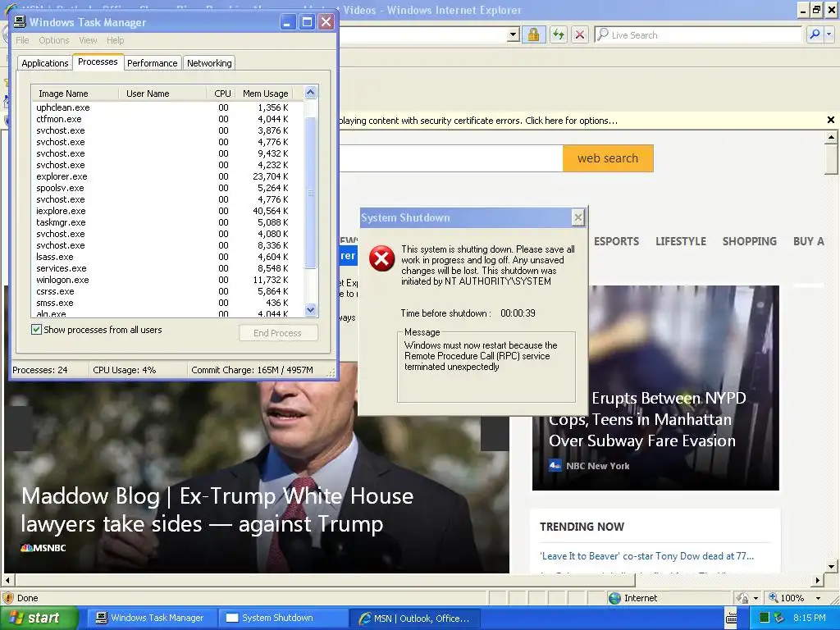The width and height of the screenshot is (840, 630).
Task: Expand the IE address bar dropdown
Action: pos(514,34)
